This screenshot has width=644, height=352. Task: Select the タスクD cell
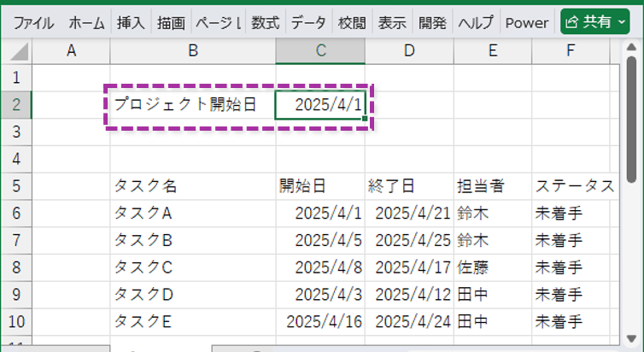(193, 295)
